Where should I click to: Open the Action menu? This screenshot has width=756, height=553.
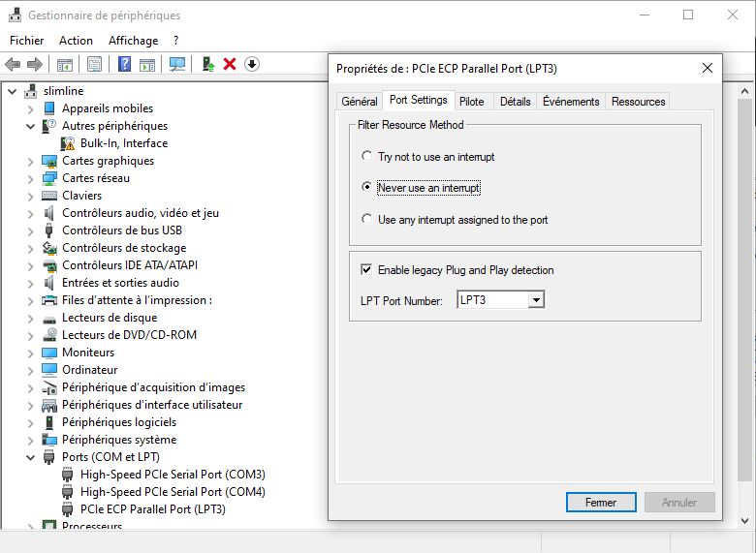coord(76,41)
